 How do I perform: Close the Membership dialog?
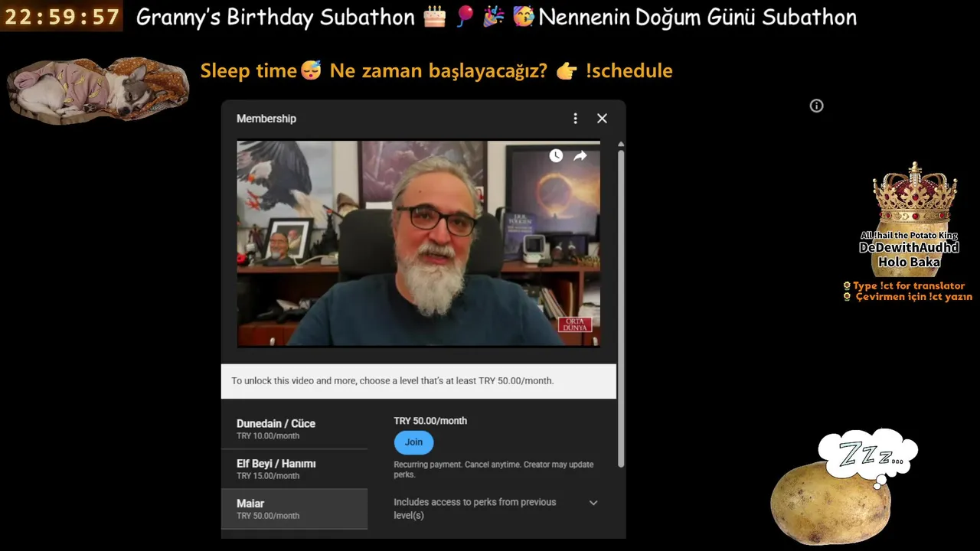coord(602,119)
